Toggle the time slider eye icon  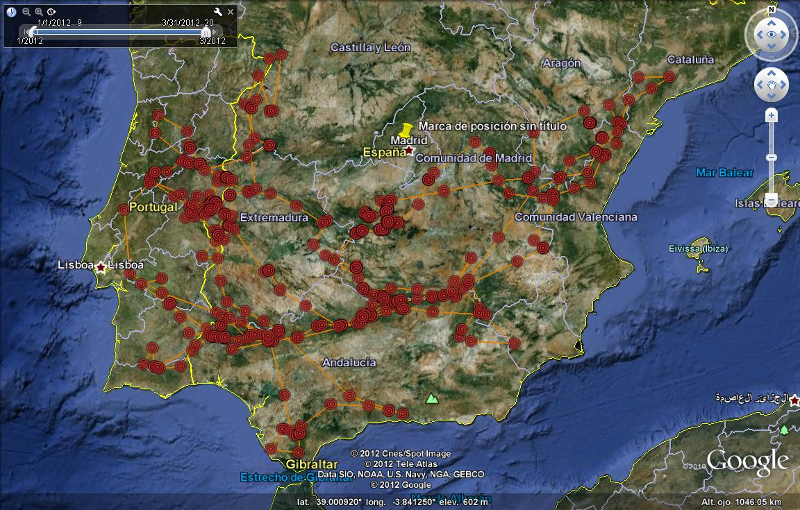pos(51,11)
